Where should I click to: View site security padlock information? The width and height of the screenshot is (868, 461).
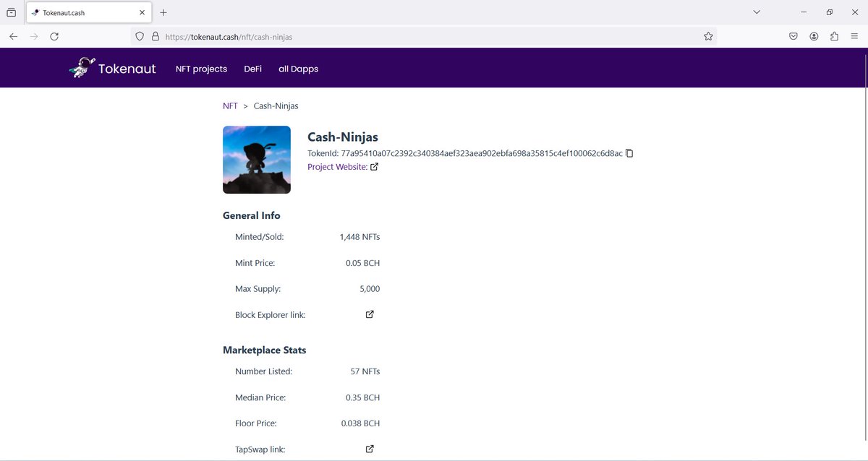[155, 36]
